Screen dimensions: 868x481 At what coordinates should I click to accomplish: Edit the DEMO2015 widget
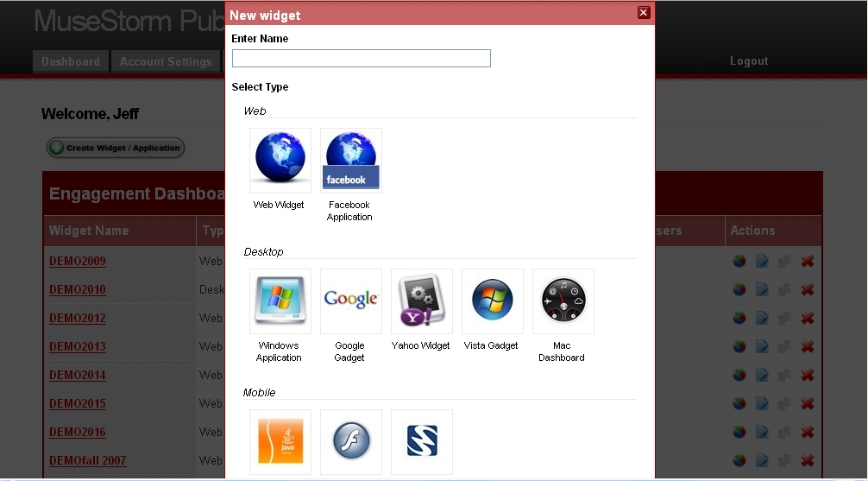[x=762, y=403]
